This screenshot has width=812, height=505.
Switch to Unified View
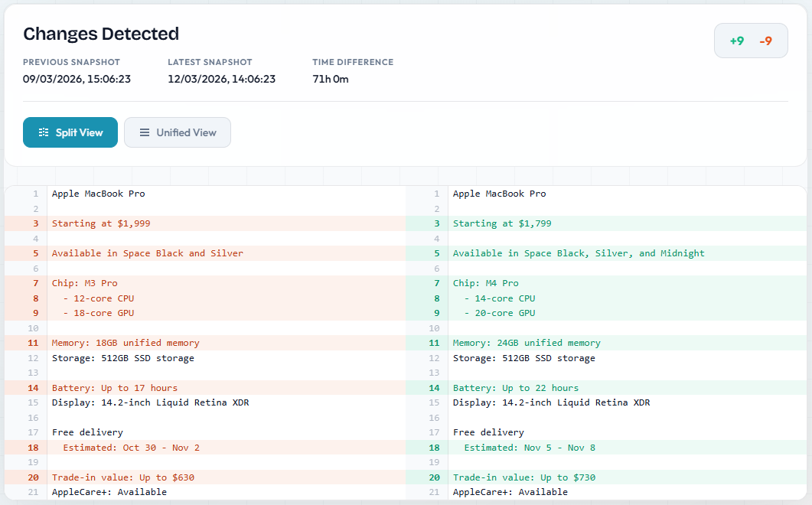pyautogui.click(x=178, y=132)
